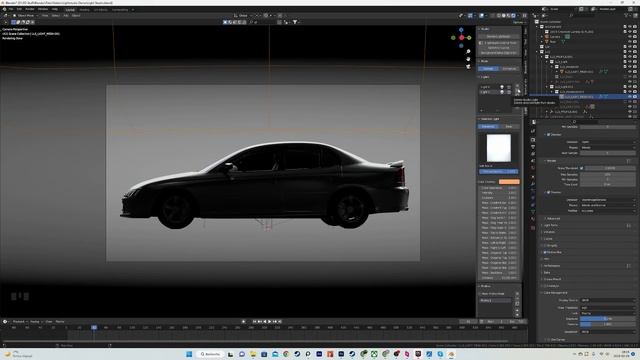Click the color management Exposure slider
Viewport: 640px width, 360px height.
pos(608,319)
